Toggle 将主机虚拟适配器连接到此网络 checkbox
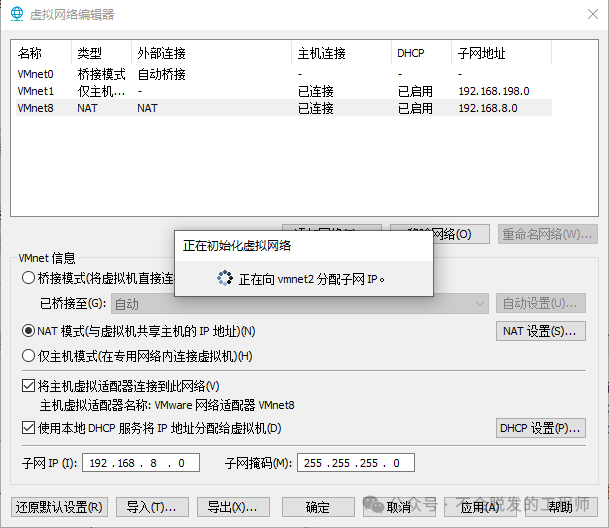 (28, 386)
